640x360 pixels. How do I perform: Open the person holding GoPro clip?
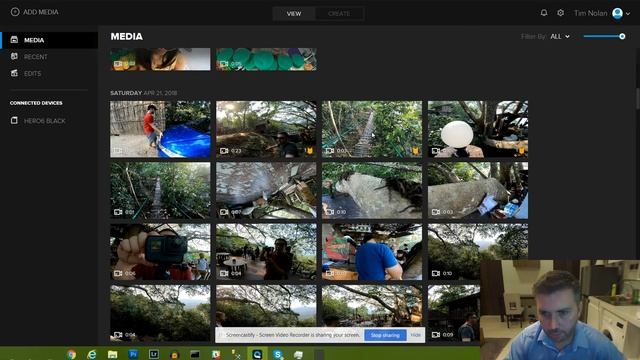(160, 251)
